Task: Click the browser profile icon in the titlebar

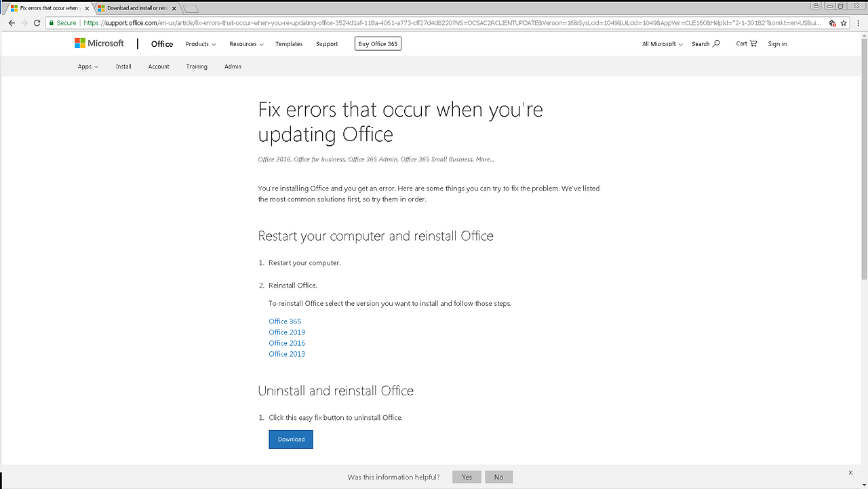Action: click(816, 5)
